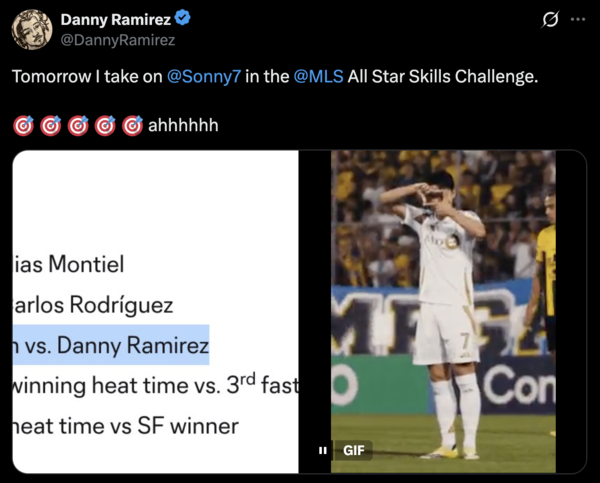Open the three-dot more options menu
The height and width of the screenshot is (483, 600).
(578, 20)
